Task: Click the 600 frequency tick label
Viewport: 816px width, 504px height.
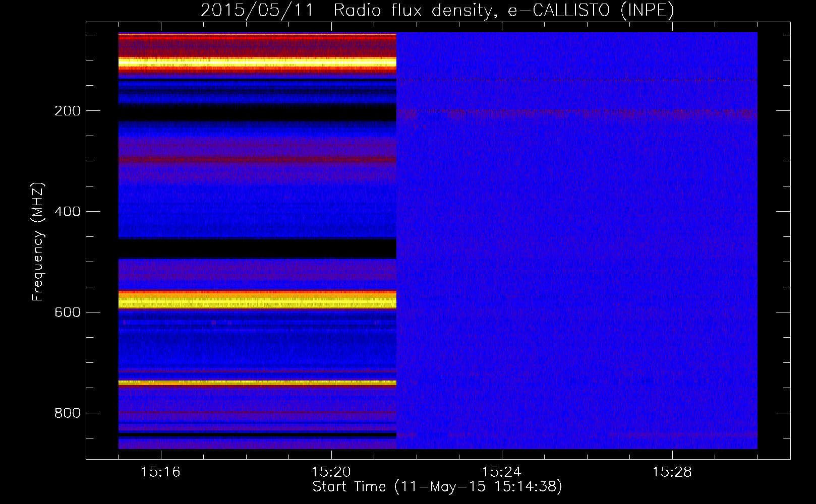Action: click(x=68, y=312)
